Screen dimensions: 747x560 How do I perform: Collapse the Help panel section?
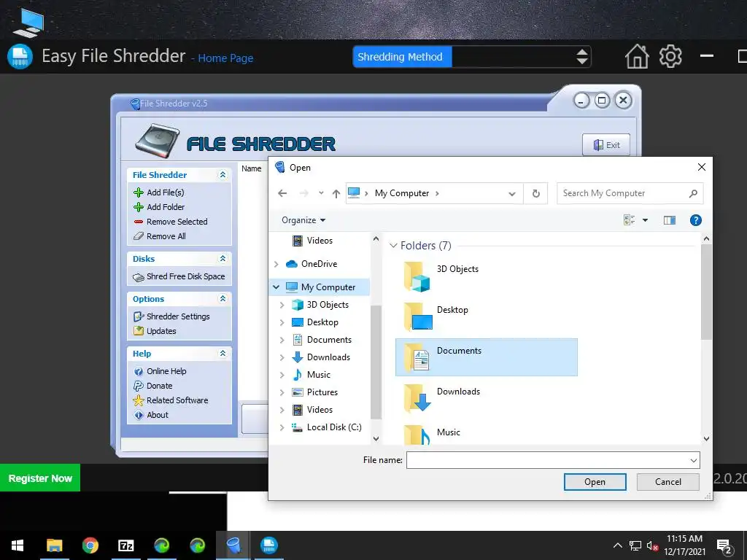[222, 354]
